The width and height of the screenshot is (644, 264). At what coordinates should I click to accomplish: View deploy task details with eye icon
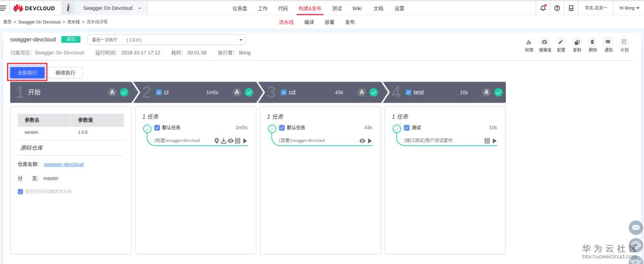pyautogui.click(x=362, y=141)
